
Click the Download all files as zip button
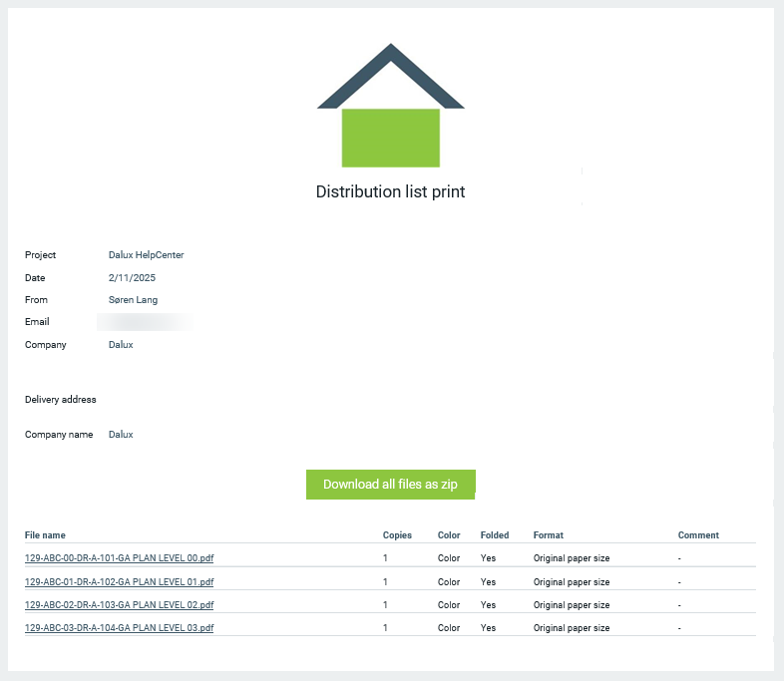(x=390, y=484)
